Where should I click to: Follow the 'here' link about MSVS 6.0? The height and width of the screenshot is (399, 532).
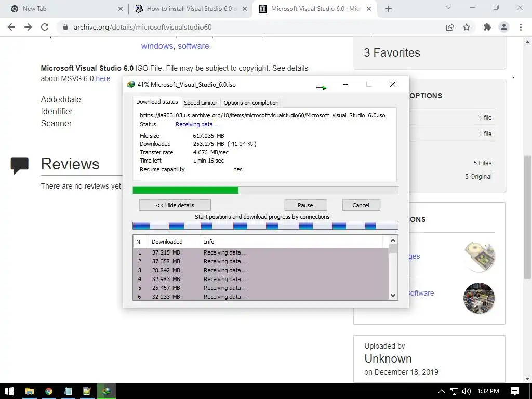pos(103,78)
